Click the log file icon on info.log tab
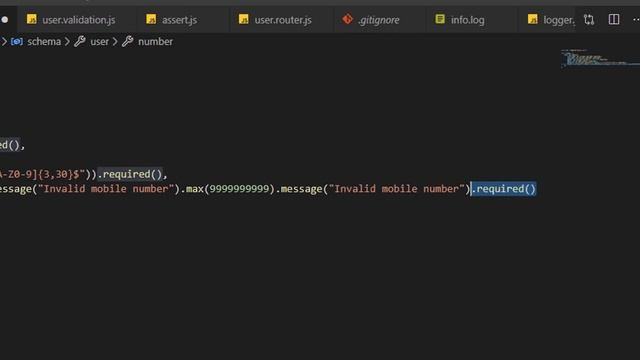The image size is (640, 360). coord(440,19)
